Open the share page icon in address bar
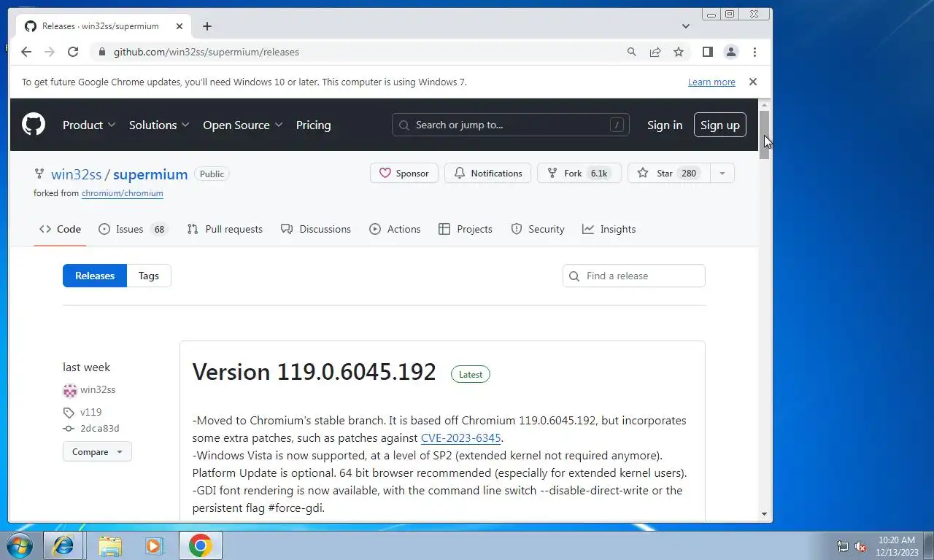The width and height of the screenshot is (934, 560). (x=655, y=52)
